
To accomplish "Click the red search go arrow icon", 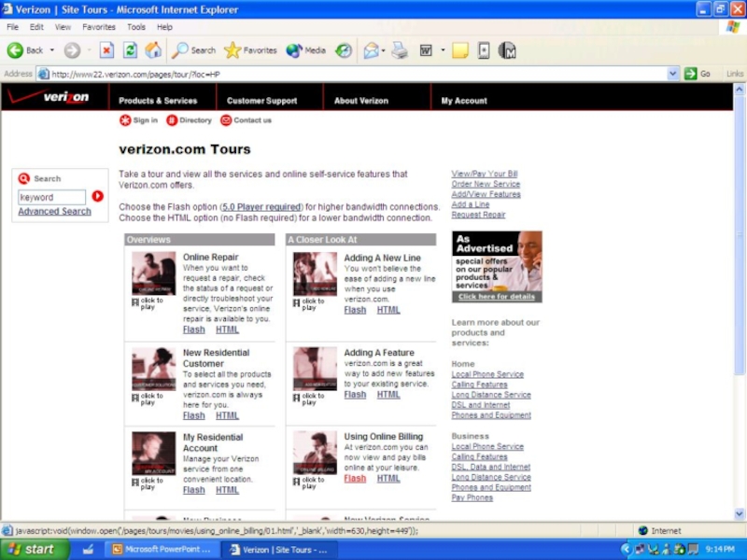I will click(97, 197).
